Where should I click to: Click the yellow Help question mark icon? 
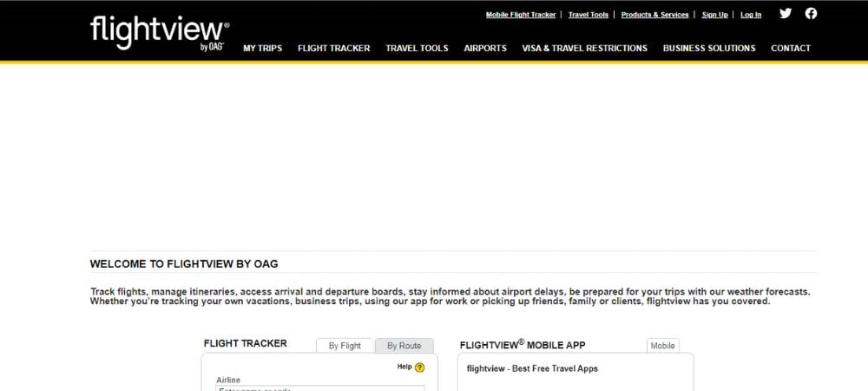pos(419,368)
